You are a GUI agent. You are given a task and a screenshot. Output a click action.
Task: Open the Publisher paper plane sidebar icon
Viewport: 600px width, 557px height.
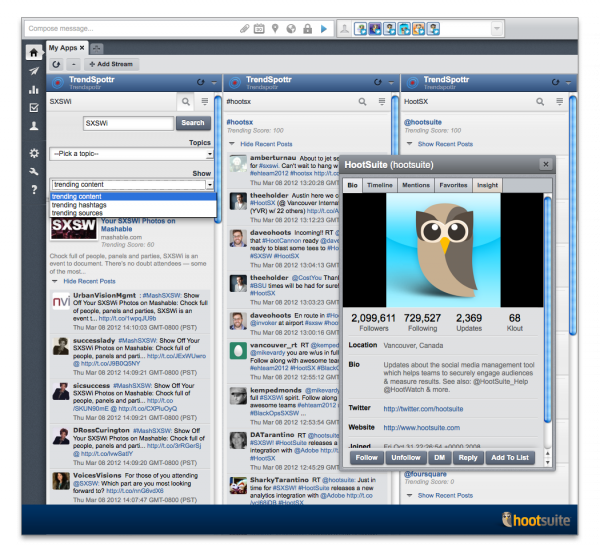34,71
